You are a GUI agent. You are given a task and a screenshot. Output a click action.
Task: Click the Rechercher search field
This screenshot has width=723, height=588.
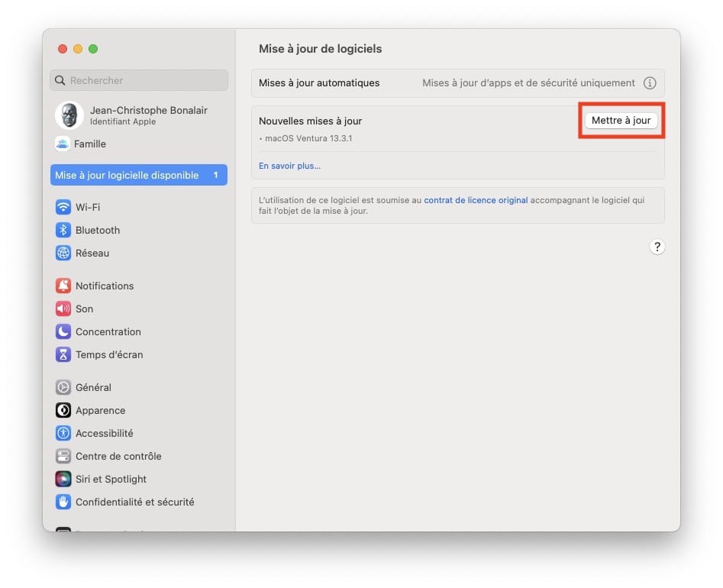coord(139,81)
